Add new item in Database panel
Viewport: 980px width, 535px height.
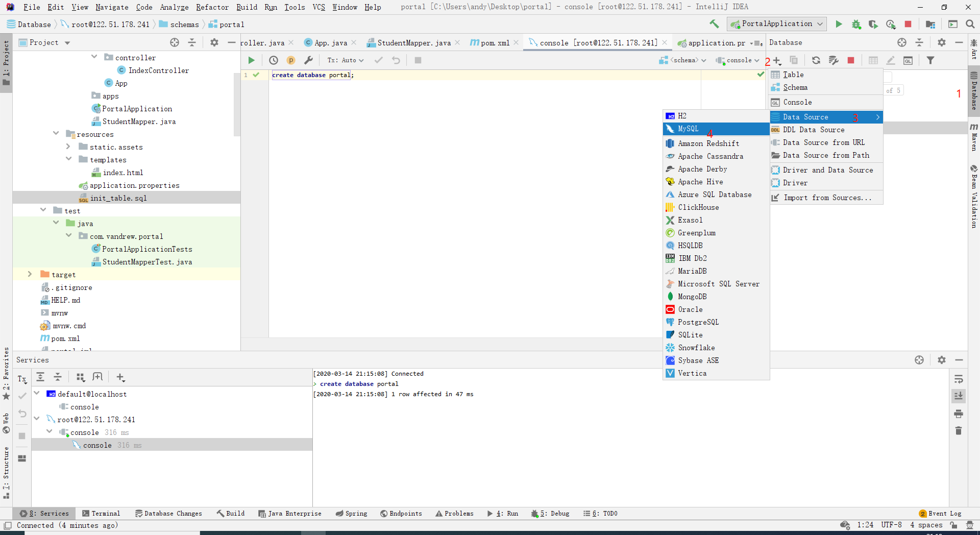click(777, 61)
